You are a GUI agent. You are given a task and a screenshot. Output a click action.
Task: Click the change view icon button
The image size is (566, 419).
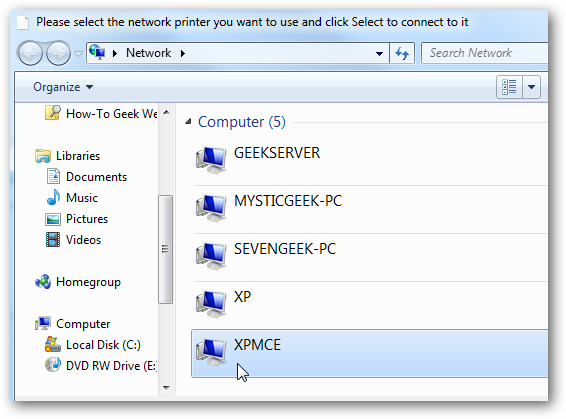(x=509, y=87)
